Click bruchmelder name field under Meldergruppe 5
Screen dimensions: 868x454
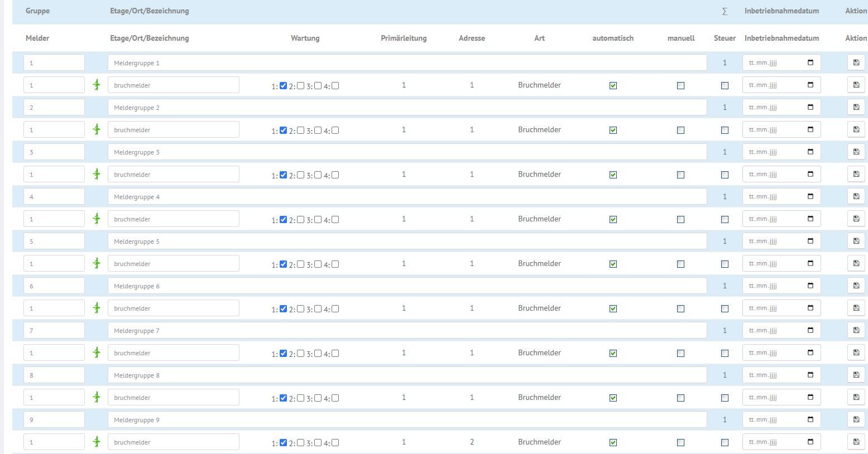click(x=174, y=263)
